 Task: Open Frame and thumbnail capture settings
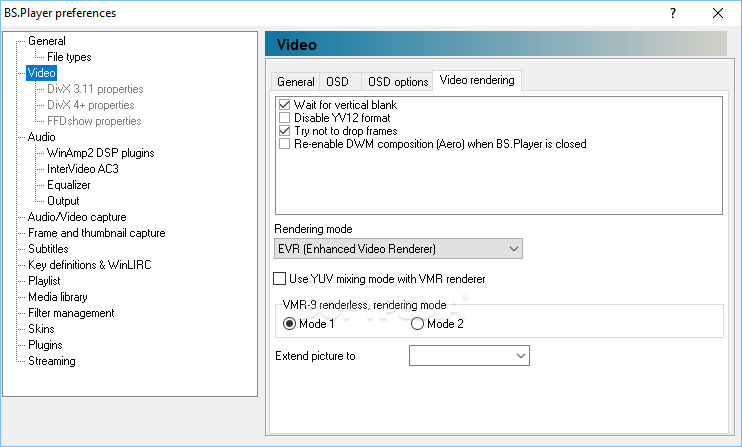97,233
